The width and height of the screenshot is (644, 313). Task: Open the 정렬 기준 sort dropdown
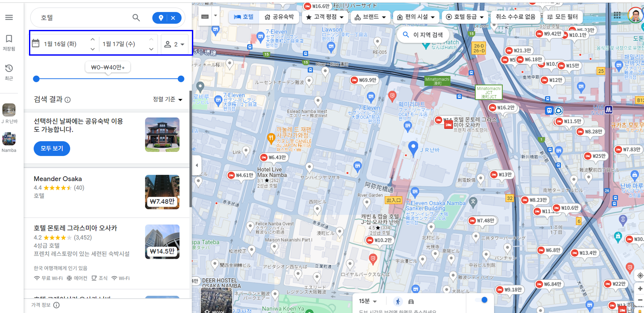167,99
